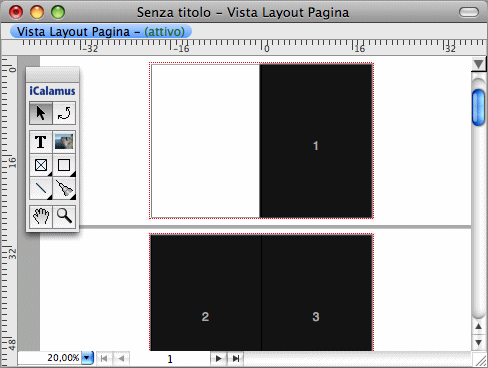Select the rectangle shape tool
Screen dimensions: 488x368
[64, 165]
